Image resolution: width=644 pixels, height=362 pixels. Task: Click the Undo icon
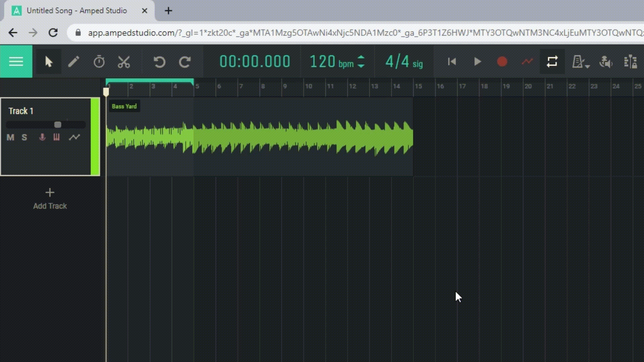click(159, 61)
